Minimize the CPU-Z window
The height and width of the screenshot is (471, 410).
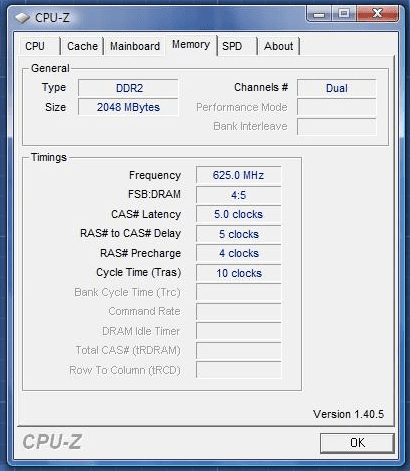pyautogui.click(x=319, y=14)
